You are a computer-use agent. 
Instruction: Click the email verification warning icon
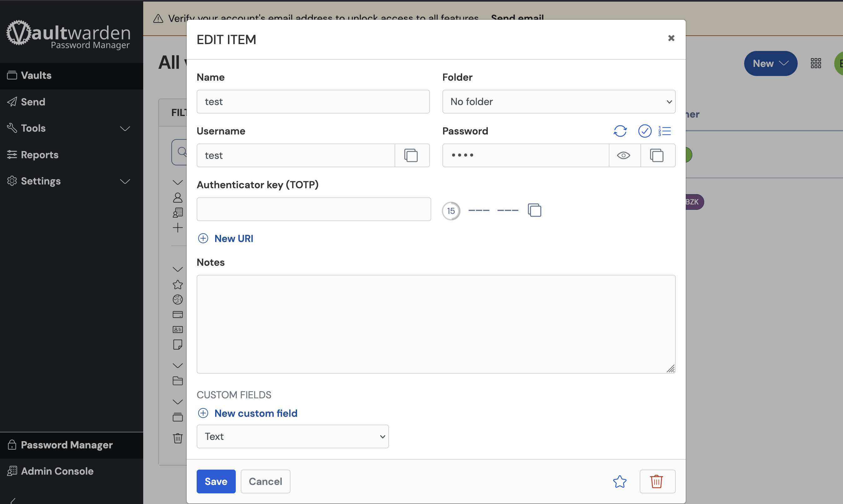[x=158, y=18]
